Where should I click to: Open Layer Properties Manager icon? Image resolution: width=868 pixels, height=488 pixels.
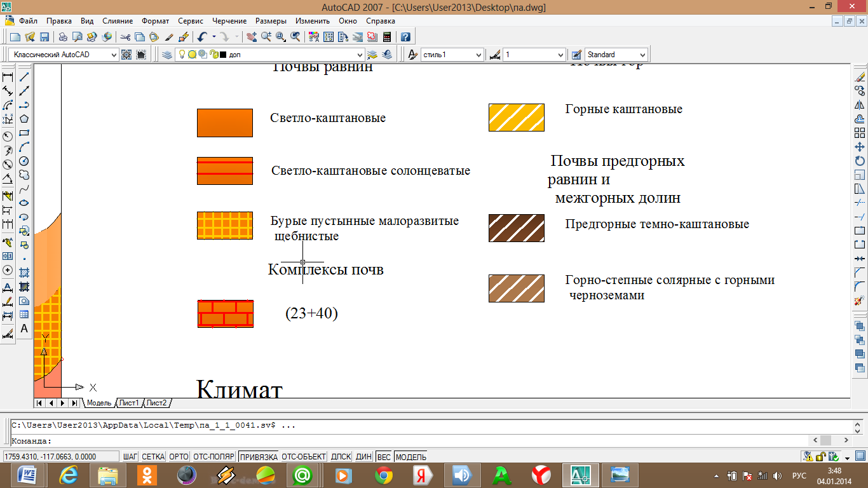pos(167,55)
